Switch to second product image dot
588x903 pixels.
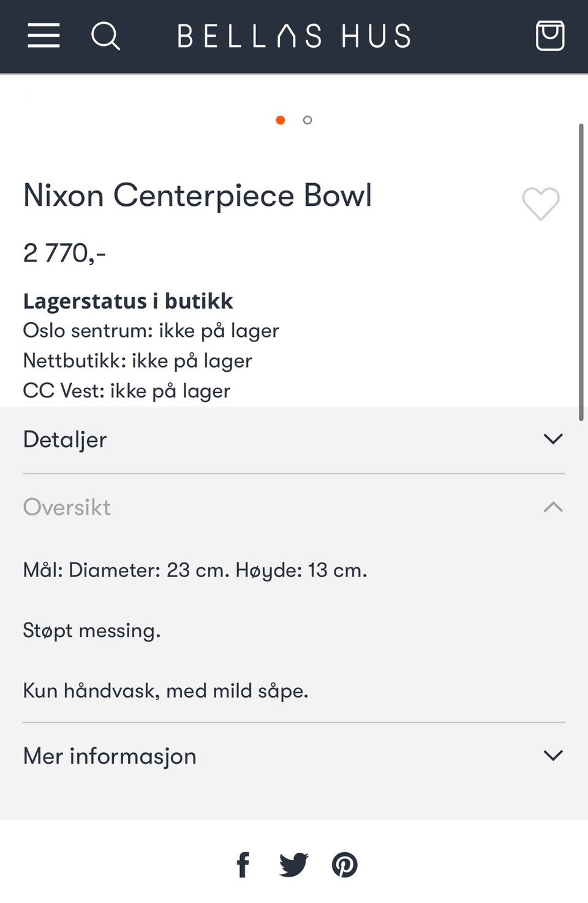[x=307, y=120]
